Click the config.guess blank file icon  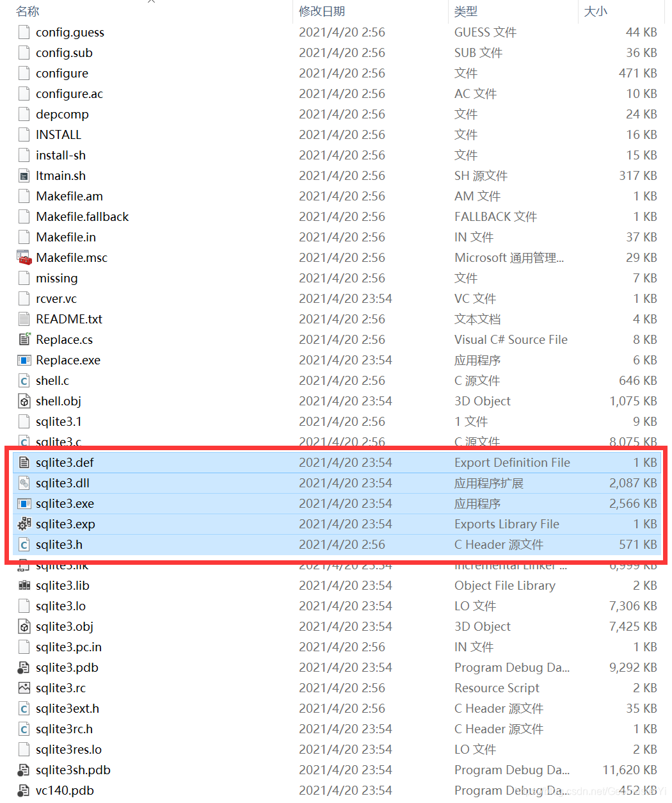pos(24,32)
